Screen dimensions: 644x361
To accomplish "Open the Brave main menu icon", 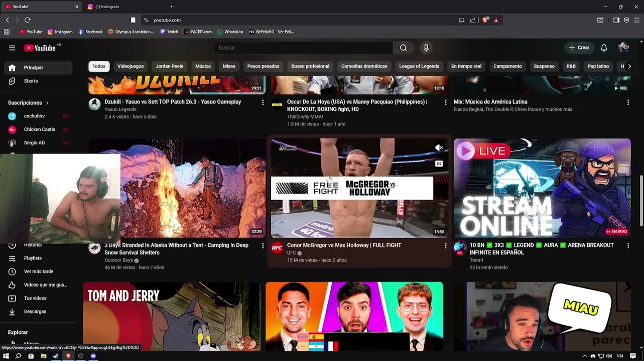I will (636, 20).
